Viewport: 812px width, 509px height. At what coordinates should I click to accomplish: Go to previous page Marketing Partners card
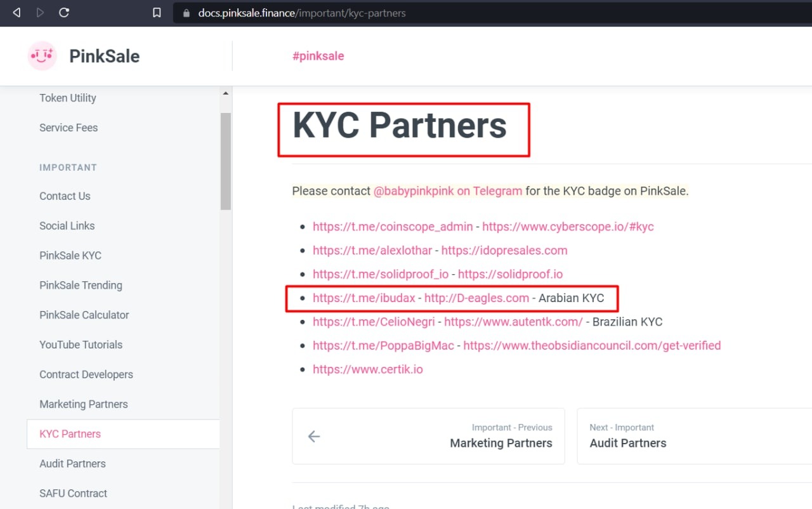pos(428,436)
